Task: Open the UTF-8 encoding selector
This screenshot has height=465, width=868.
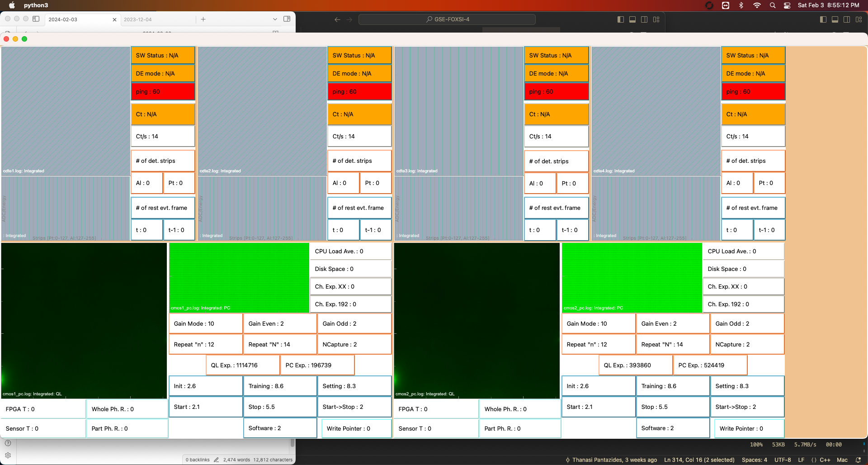Action: pos(783,460)
